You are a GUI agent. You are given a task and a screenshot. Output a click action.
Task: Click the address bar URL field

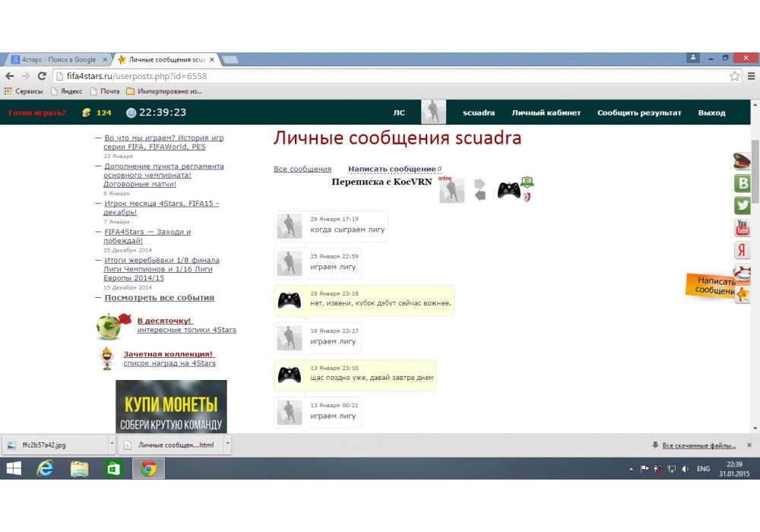tap(380, 76)
